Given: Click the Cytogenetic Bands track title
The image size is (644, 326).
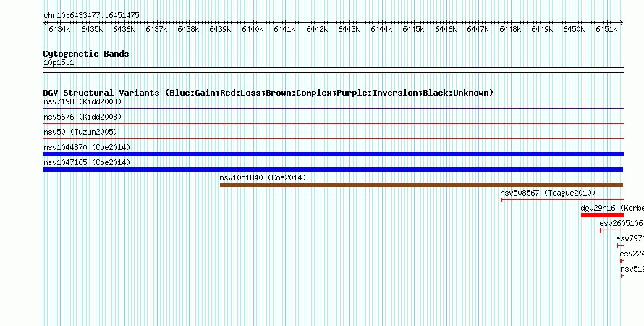Looking at the screenshot, I should [86, 54].
